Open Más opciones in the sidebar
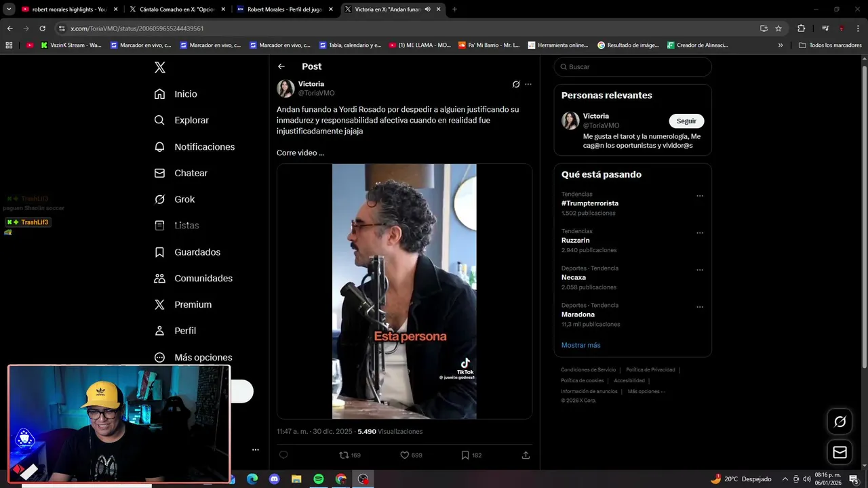The width and height of the screenshot is (868, 488). pyautogui.click(x=193, y=357)
